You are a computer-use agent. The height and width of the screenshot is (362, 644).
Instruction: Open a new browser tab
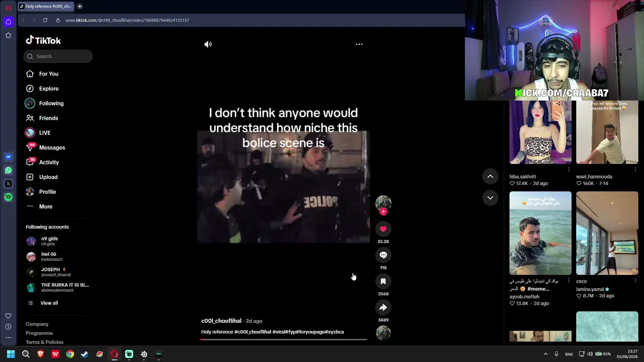click(x=79, y=7)
